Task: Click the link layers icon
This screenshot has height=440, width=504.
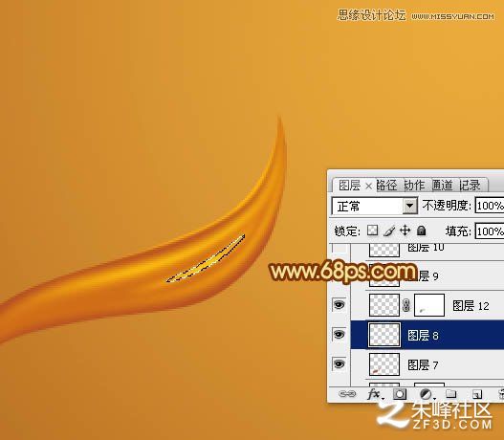Action: point(347,394)
